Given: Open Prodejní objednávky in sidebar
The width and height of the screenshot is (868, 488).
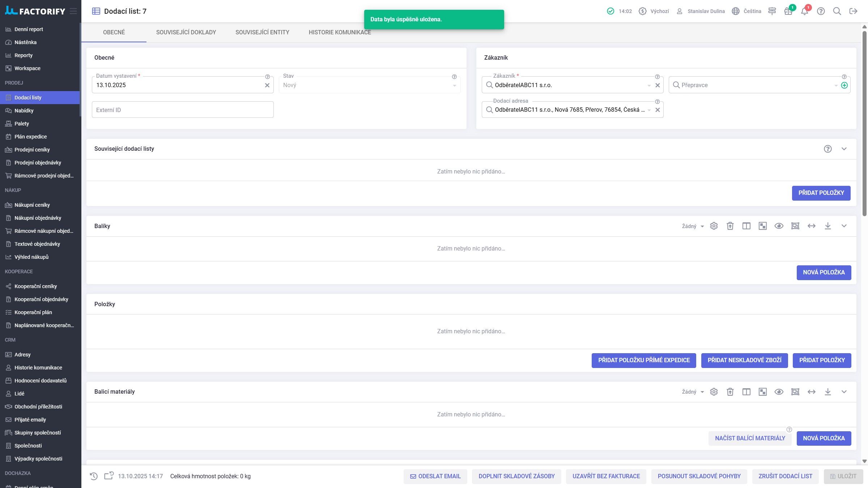Looking at the screenshot, I should pos(38,163).
